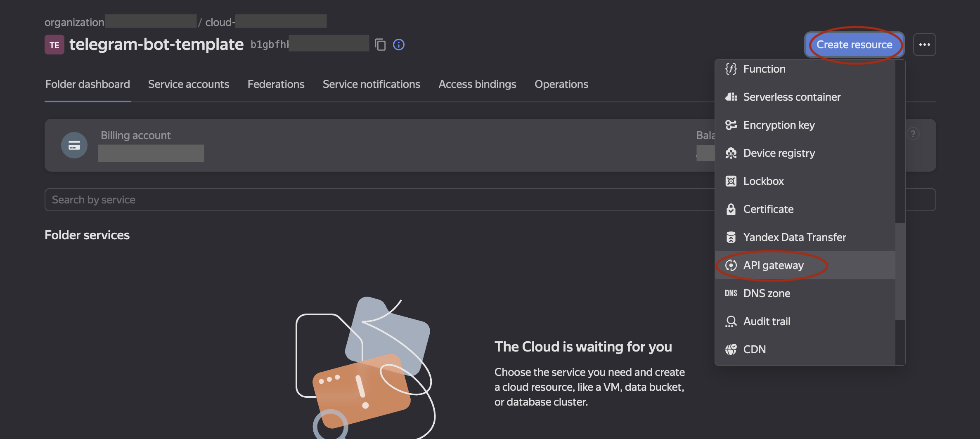Click the TE folder avatar icon

coord(54,45)
